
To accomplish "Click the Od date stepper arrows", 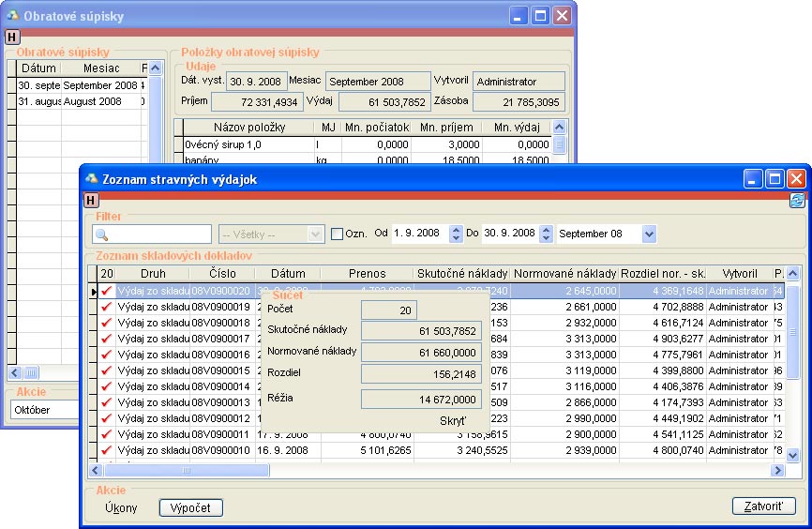I will pos(456,234).
